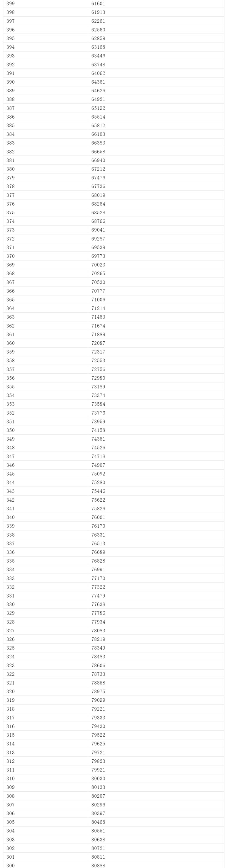
Task: Click the cumulative count 62859
Action: 98,38
